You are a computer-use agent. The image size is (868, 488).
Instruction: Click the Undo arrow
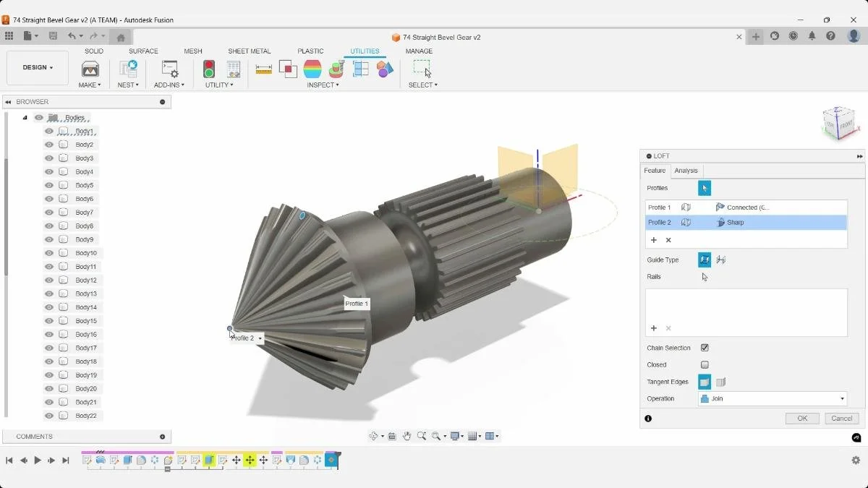[72, 36]
